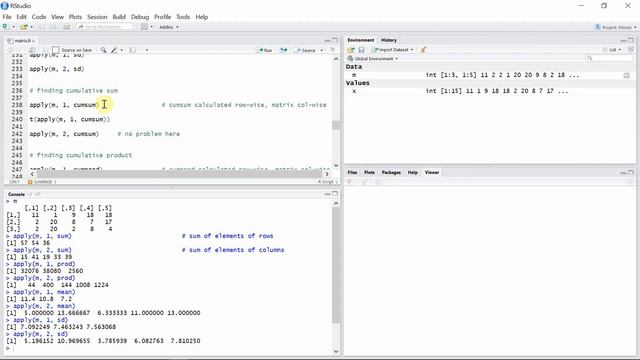Click line 240 t(apply(m, 1, cumsum)) code

tap(69, 120)
